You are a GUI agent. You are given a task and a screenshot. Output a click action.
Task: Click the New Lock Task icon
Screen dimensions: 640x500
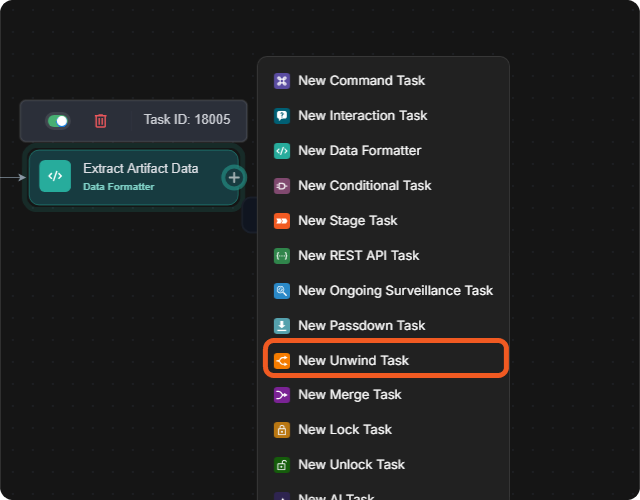[x=282, y=430]
